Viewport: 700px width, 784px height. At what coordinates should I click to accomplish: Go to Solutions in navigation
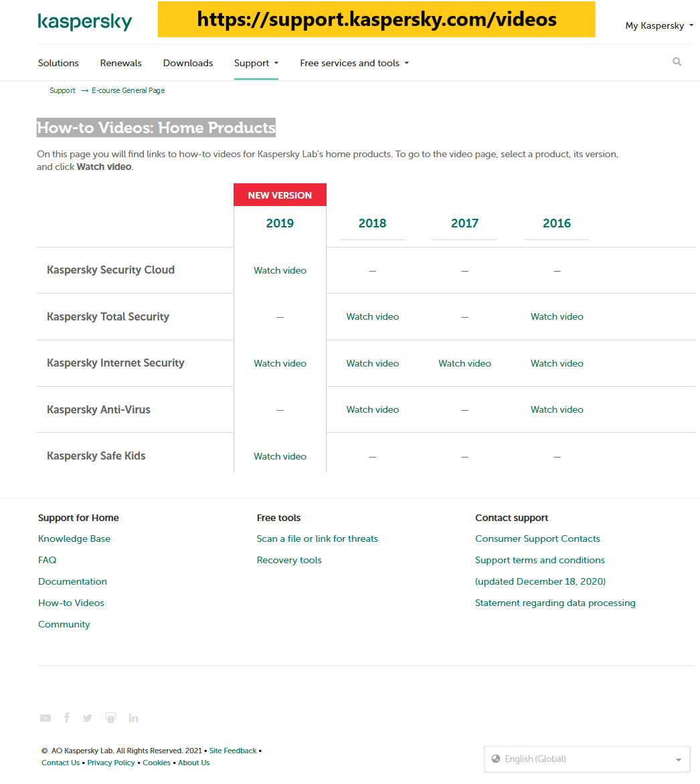pyautogui.click(x=58, y=63)
